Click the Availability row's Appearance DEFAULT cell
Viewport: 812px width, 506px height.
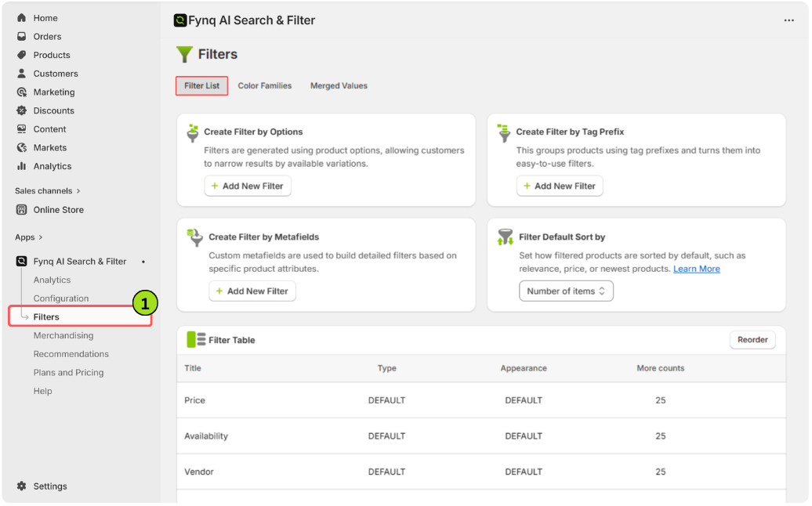pyautogui.click(x=524, y=436)
